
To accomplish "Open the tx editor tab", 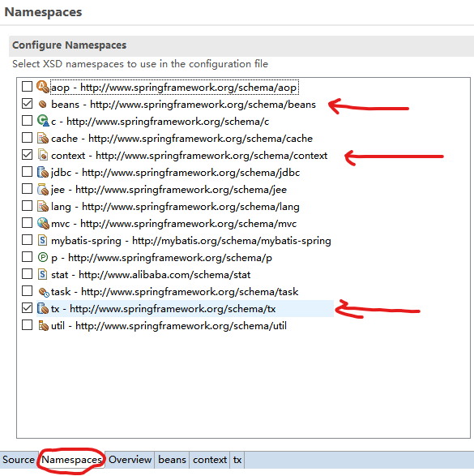I will (x=237, y=460).
